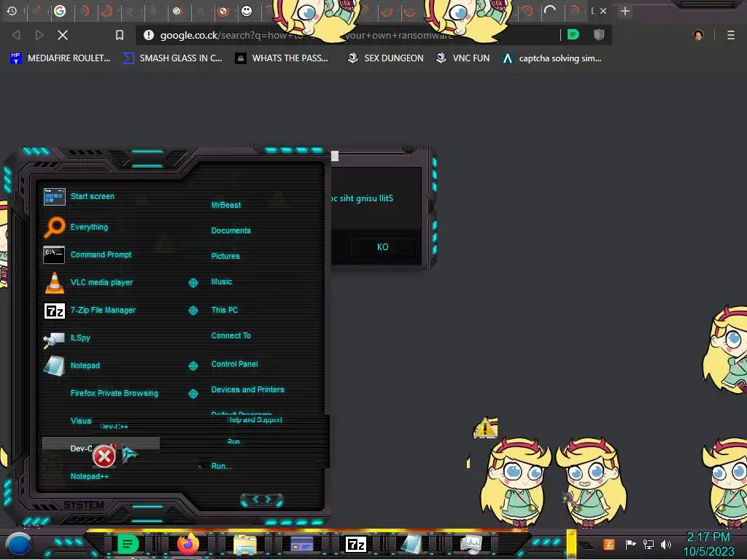
Task: Open the green chat app in taskbar
Action: tap(127, 544)
